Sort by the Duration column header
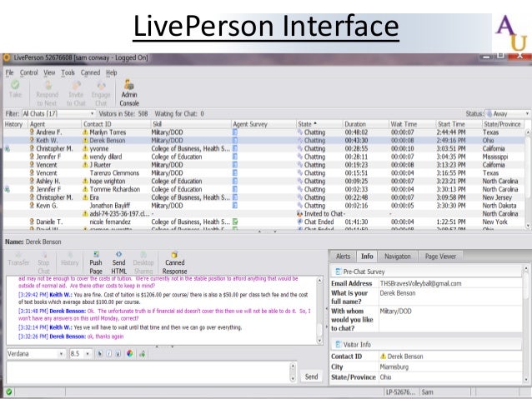The image size is (532, 399). pyautogui.click(x=365, y=124)
